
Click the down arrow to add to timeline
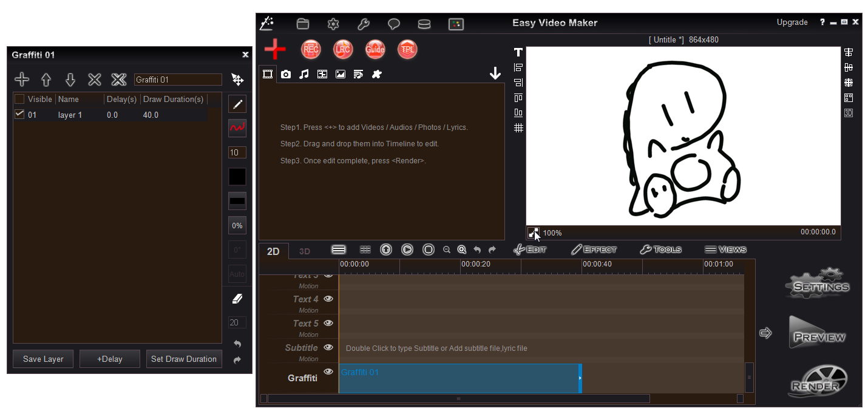coord(495,73)
